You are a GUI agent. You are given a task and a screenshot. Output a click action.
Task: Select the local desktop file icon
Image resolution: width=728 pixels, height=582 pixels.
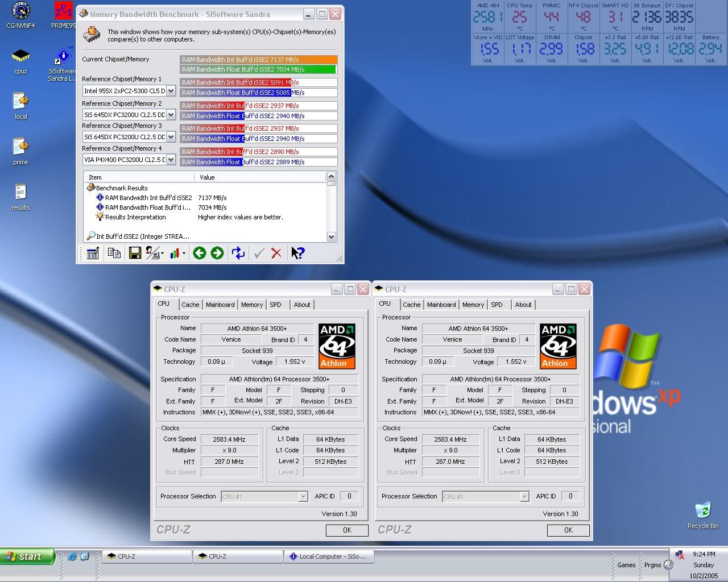pos(21,107)
